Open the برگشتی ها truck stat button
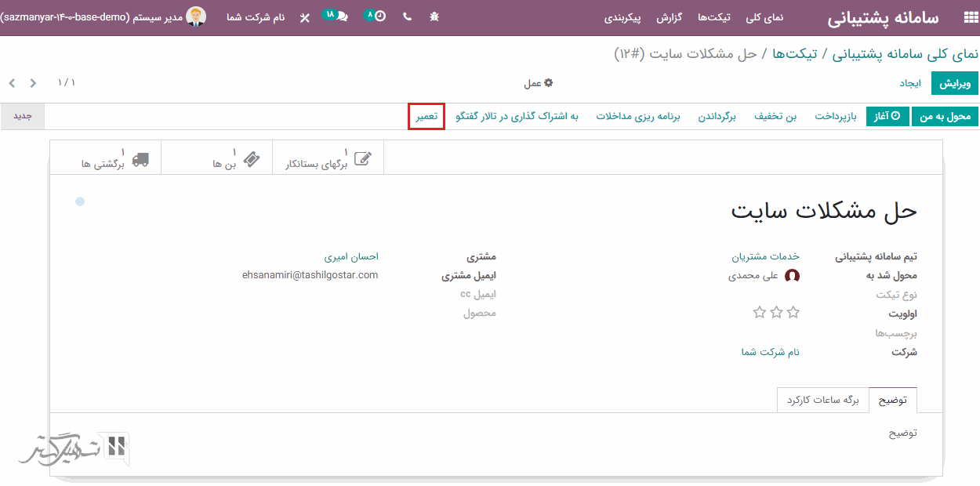Viewport: 980px width, 486px height. tap(105, 159)
